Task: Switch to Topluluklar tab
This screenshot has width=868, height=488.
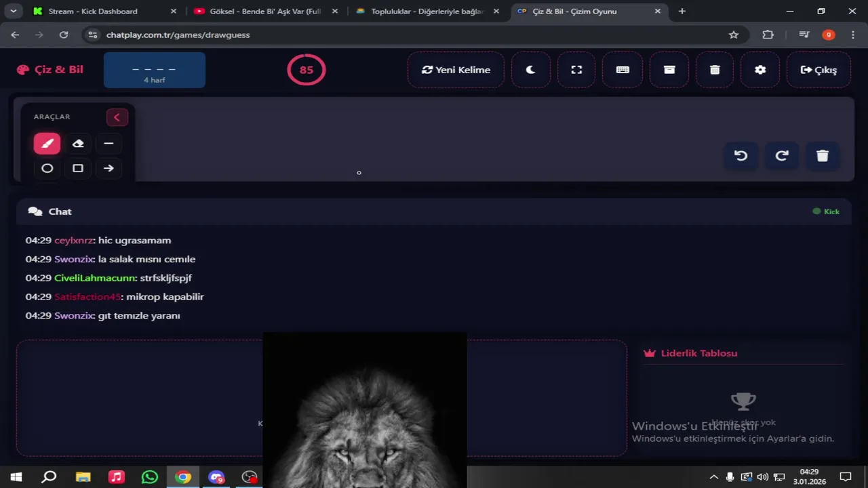Action: tap(427, 12)
